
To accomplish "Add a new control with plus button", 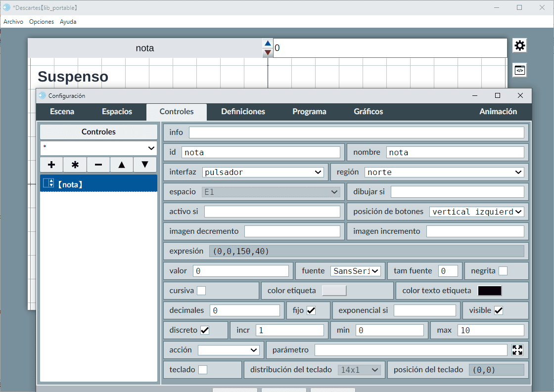I will (x=51, y=165).
